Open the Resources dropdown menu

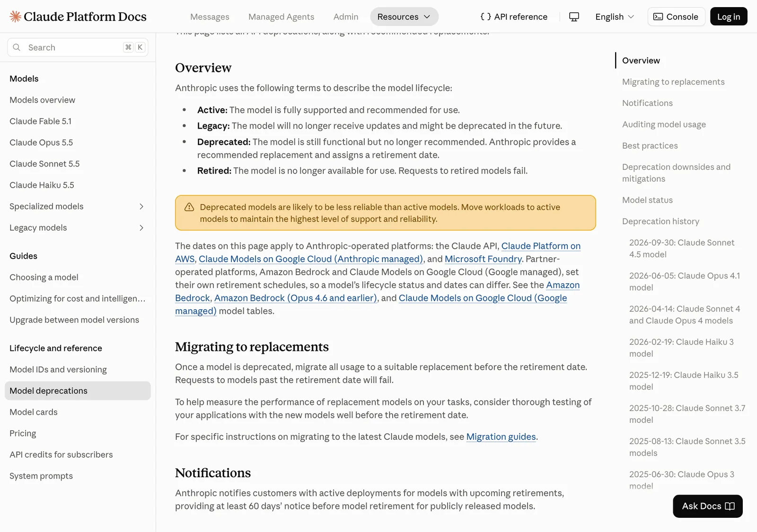[x=404, y=17]
